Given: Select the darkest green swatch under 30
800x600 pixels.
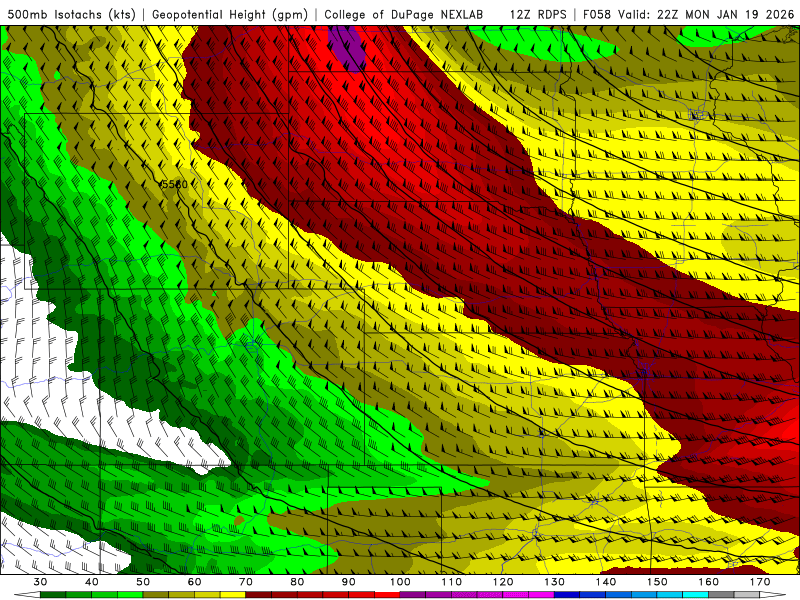Looking at the screenshot, I should click(53, 594).
